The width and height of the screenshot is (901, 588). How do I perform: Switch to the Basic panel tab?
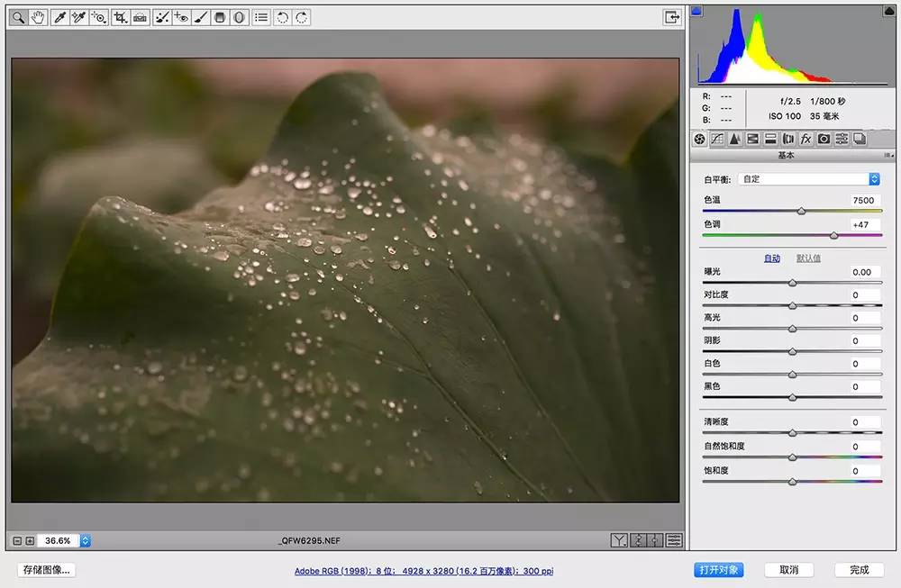tap(699, 139)
